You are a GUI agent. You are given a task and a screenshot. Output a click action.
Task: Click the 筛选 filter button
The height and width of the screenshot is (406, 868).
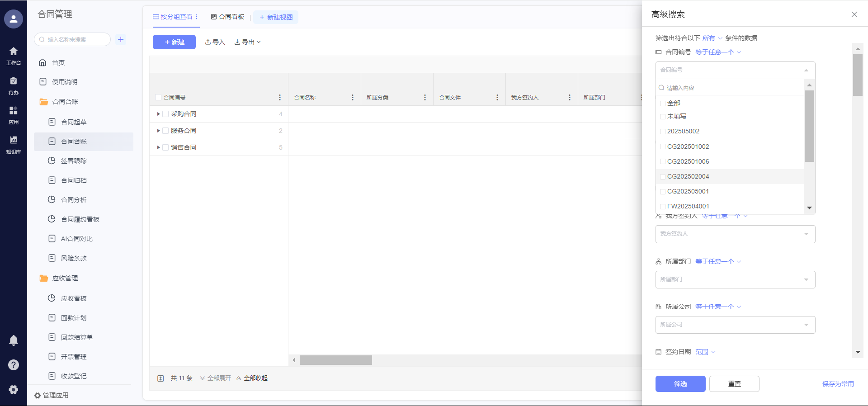coord(680,384)
